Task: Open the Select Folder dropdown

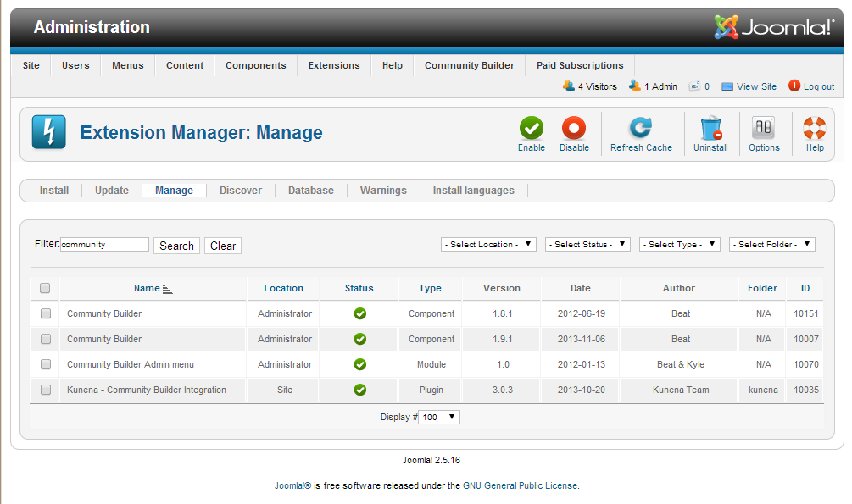Action: pyautogui.click(x=772, y=245)
